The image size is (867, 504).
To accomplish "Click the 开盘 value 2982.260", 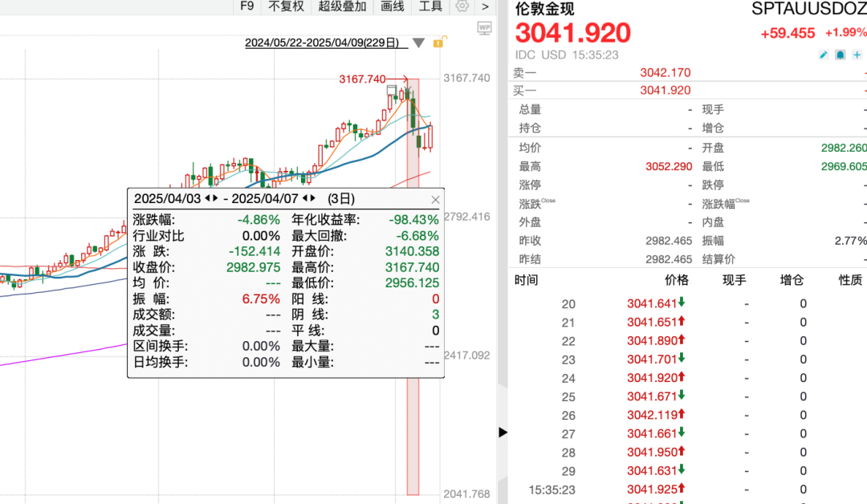I will point(844,148).
